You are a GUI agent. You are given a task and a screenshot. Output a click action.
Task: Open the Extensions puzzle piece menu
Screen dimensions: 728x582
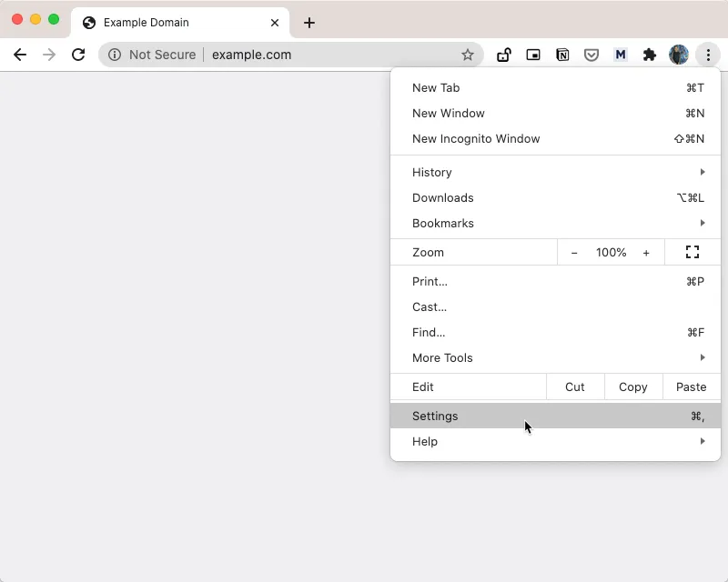[650, 55]
